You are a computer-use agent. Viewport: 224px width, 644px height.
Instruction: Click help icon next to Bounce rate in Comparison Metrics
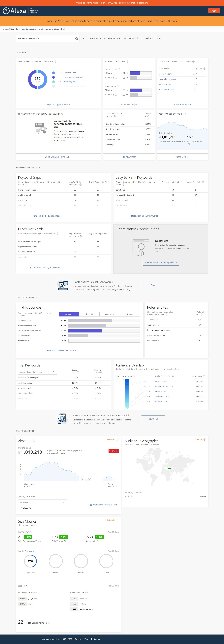(x=118, y=87)
